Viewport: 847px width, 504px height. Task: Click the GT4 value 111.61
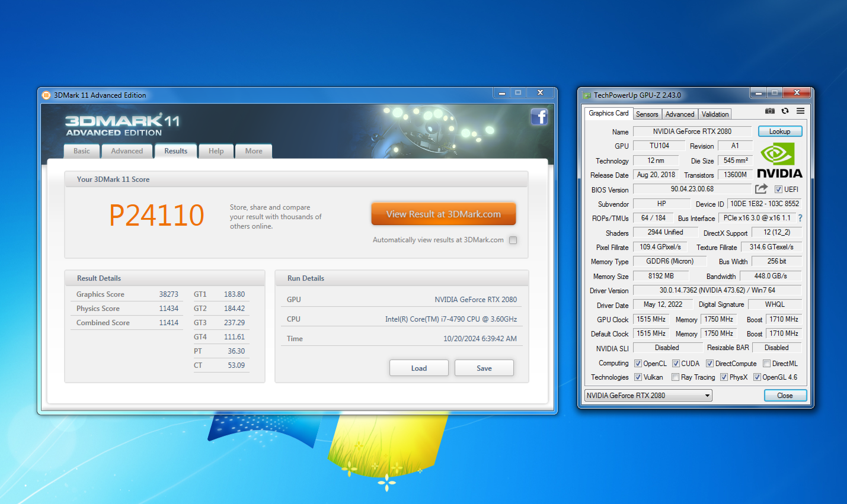(234, 337)
